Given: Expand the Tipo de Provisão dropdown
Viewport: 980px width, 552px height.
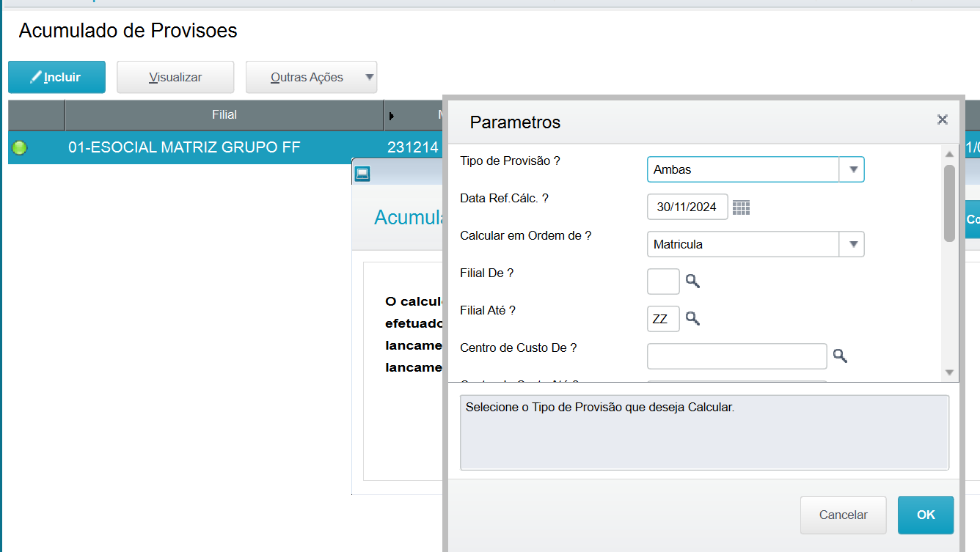Looking at the screenshot, I should click(852, 169).
